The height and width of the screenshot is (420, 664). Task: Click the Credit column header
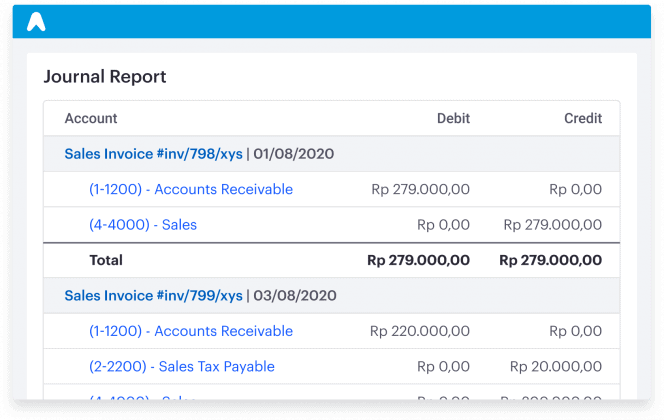click(583, 119)
